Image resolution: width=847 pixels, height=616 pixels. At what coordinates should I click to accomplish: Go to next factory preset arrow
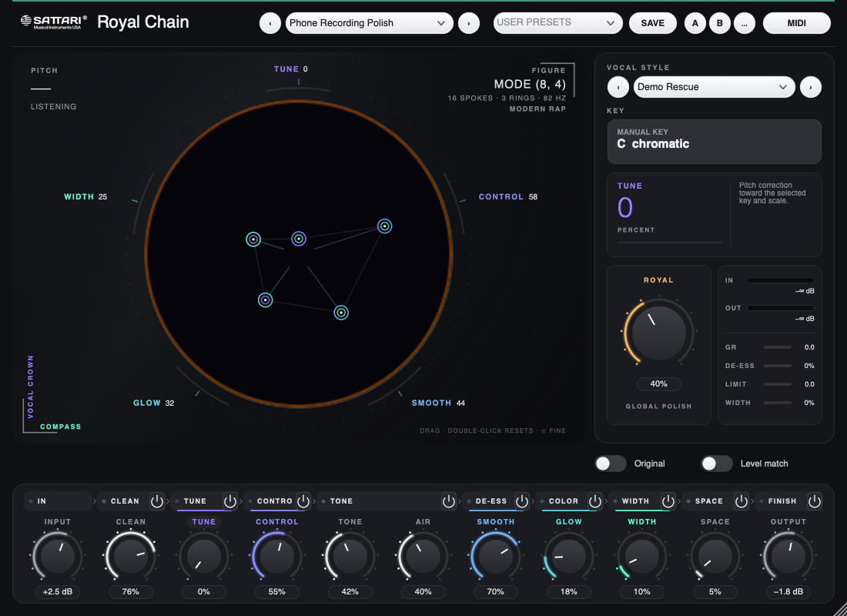click(469, 23)
